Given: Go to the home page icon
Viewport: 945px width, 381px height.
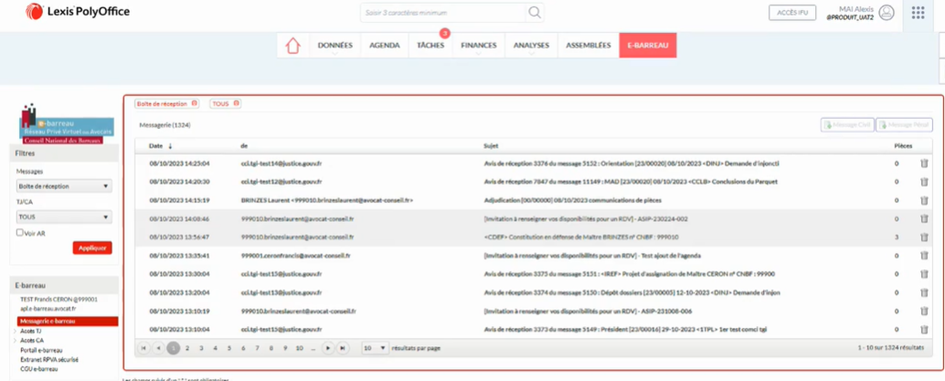Looking at the screenshot, I should (x=293, y=46).
